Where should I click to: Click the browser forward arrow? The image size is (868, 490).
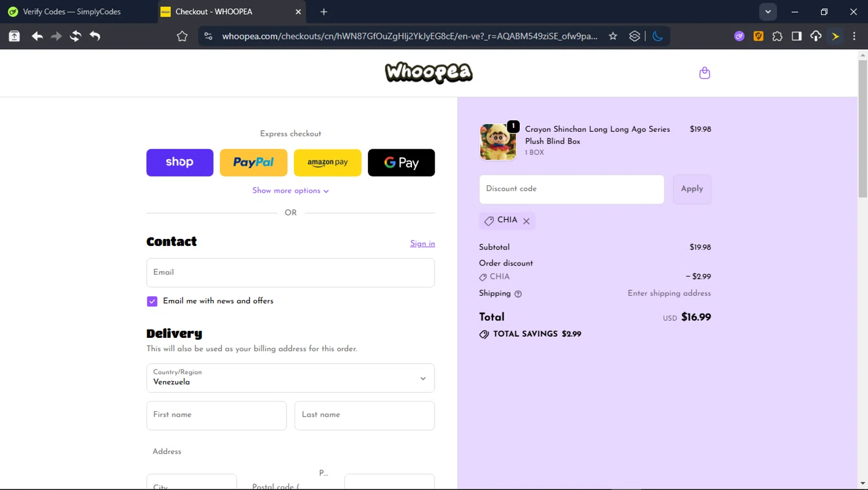pyautogui.click(x=56, y=36)
